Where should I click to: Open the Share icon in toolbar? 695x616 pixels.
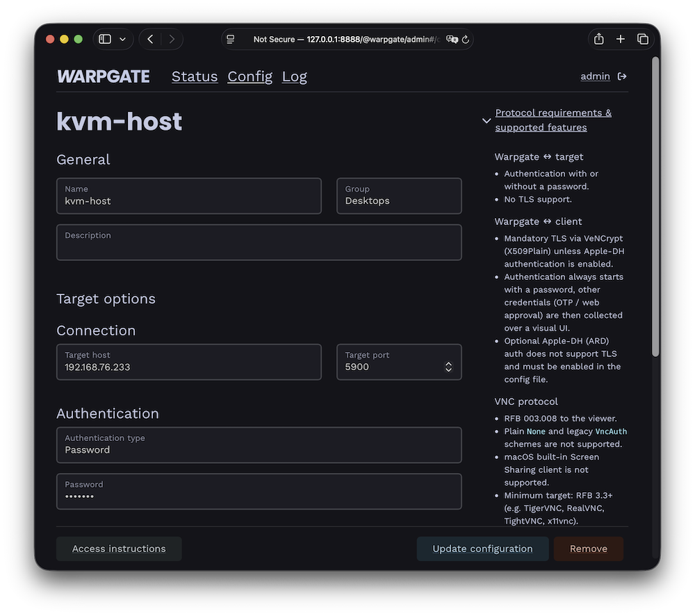(x=599, y=38)
